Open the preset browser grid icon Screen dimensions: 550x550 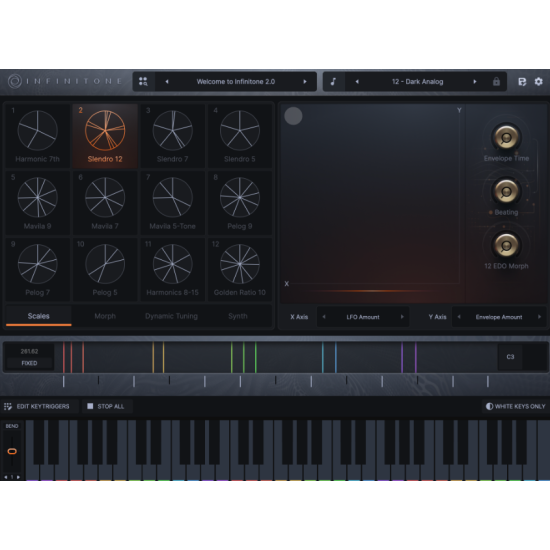[143, 82]
